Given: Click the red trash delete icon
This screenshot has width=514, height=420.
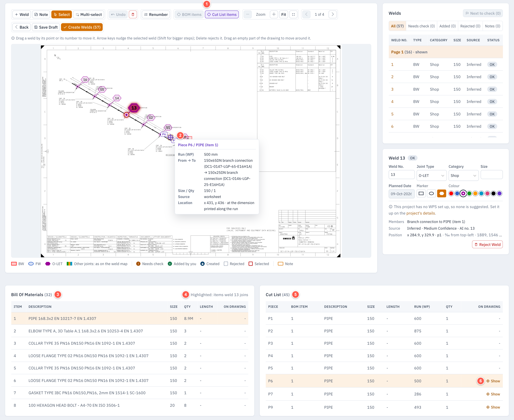Looking at the screenshot, I should coord(133,15).
